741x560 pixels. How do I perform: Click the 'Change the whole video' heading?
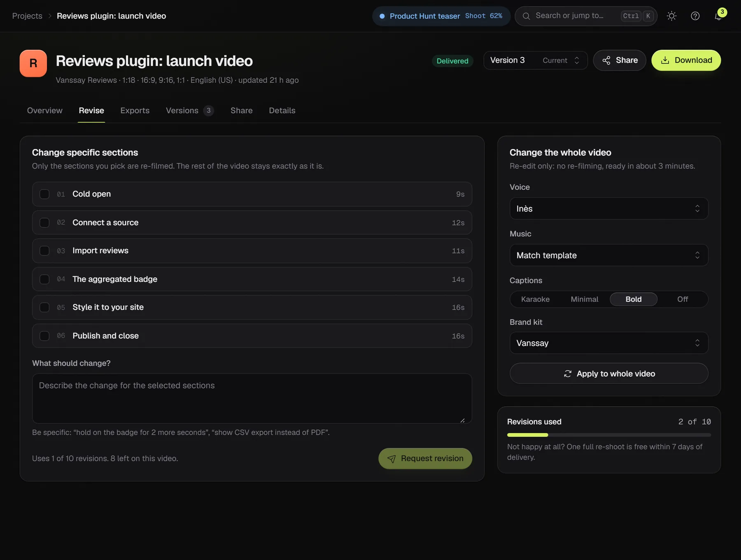click(x=560, y=152)
